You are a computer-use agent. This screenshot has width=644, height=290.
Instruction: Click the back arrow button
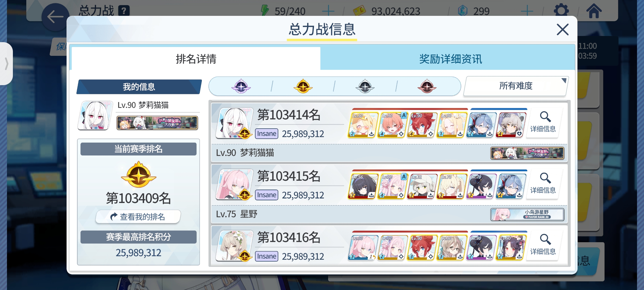point(55,17)
